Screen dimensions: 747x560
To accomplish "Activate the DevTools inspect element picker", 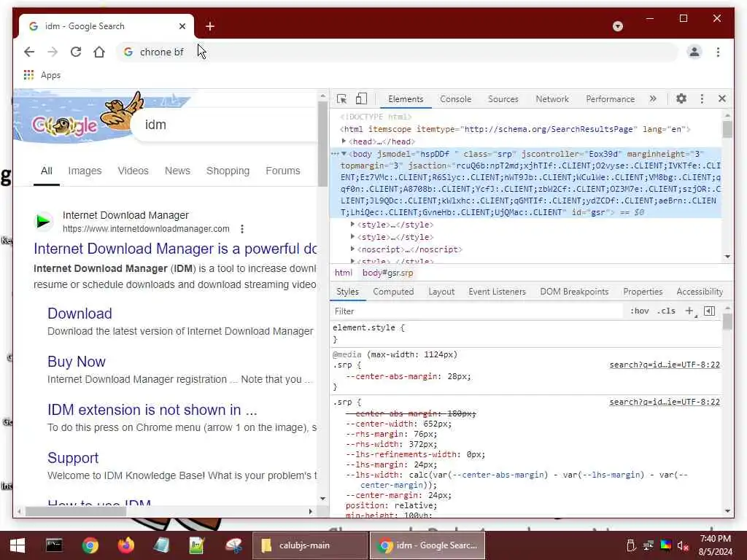I will (341, 98).
